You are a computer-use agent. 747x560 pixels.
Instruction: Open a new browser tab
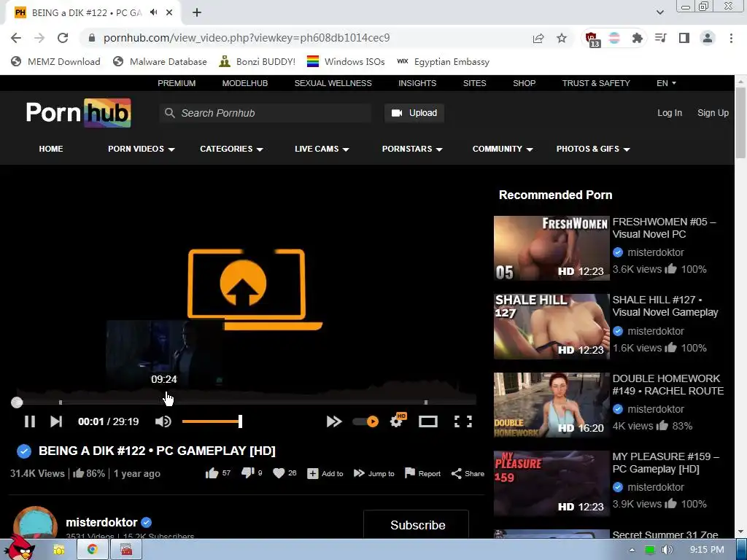point(197,12)
